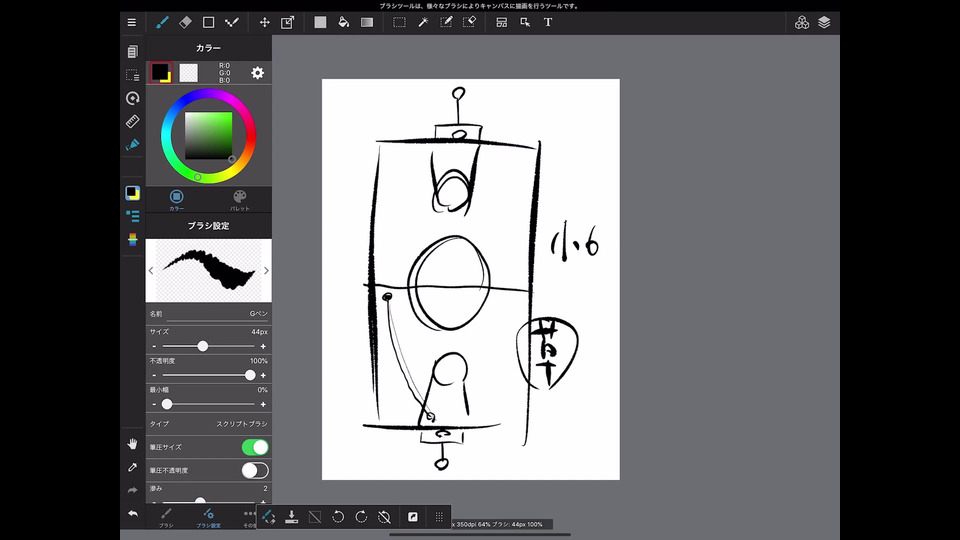Switch to the ブラシ bottom tab
The width and height of the screenshot is (960, 540).
coord(166,517)
